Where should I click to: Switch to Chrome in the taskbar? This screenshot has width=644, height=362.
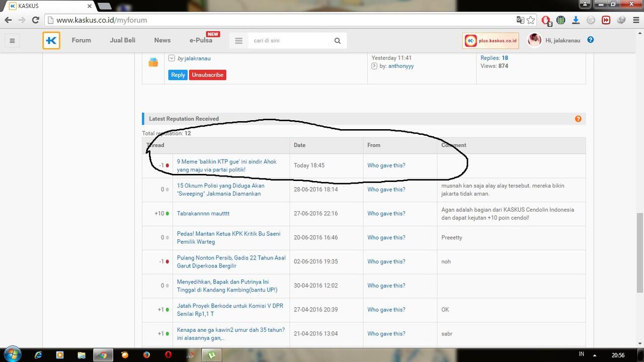point(103,355)
